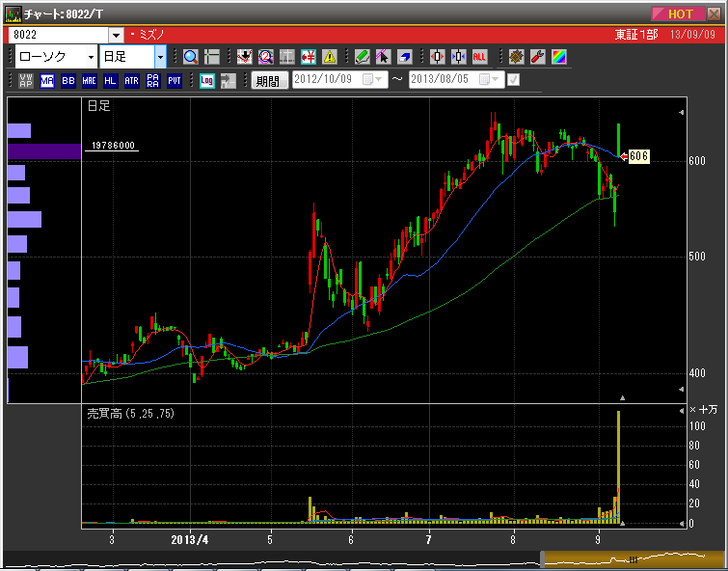Click the HOT button in title bar

coord(681,14)
